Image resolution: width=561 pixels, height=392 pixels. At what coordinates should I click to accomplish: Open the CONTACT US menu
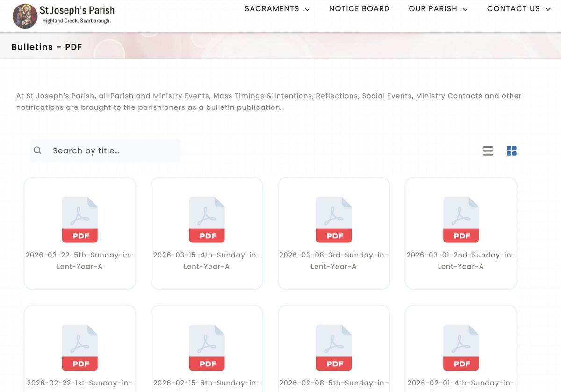(x=513, y=9)
